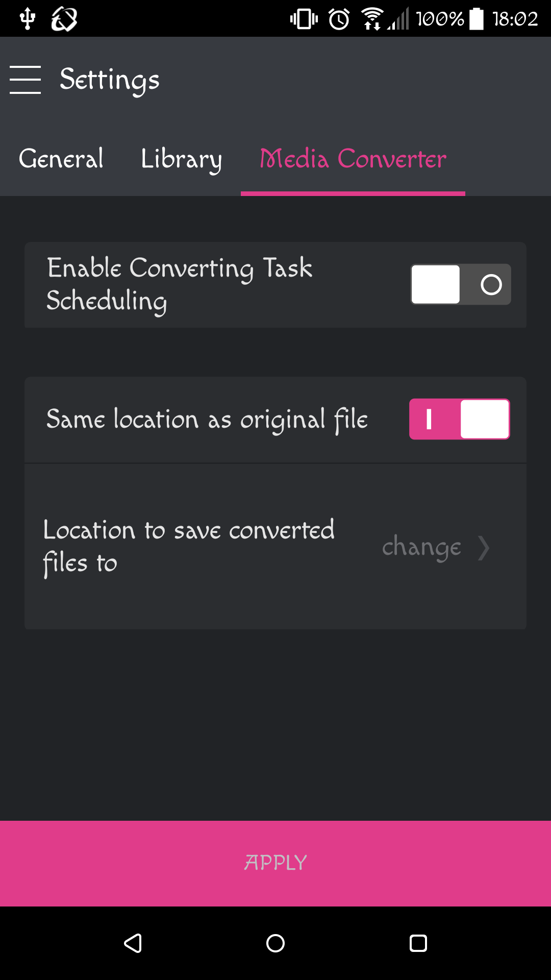551x980 pixels.
Task: Expand location chooser via chevron arrow
Action: coord(484,548)
